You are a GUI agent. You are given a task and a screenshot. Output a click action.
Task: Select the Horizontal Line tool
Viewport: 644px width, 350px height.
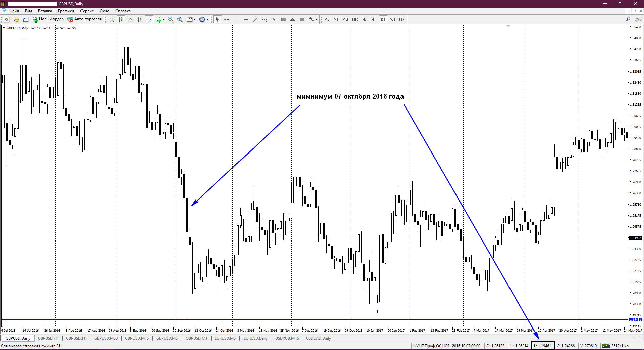[x=246, y=19]
